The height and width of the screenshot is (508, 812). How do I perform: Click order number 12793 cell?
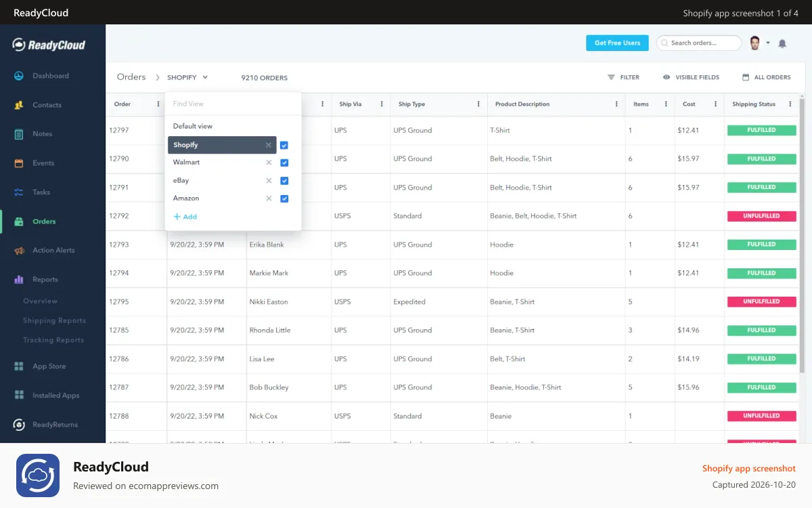tap(119, 245)
